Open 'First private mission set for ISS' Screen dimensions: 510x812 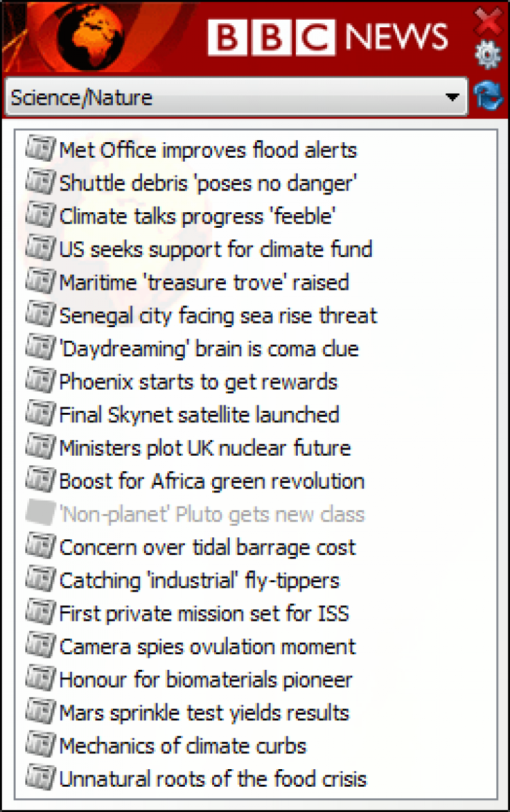pyautogui.click(x=204, y=613)
